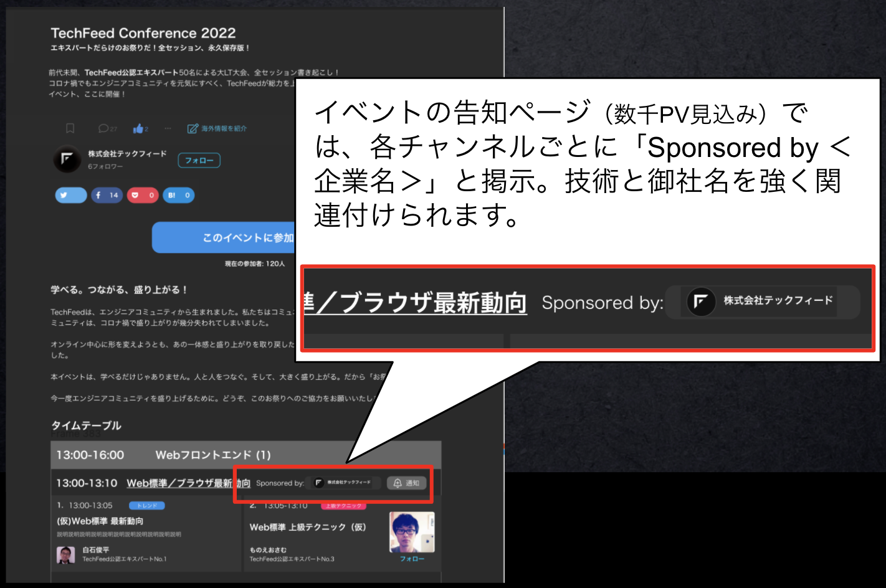
Task: Bookmark the TechFeed Conference 2022 event
Action: 70,128
